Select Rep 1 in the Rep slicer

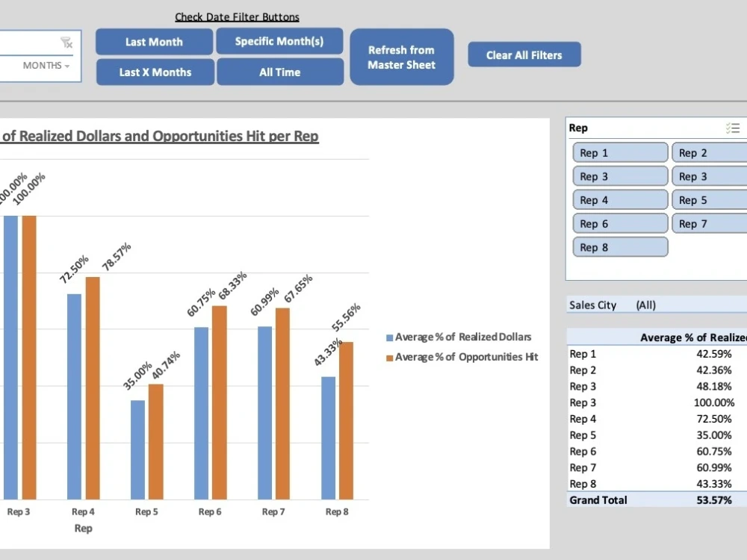pos(619,152)
